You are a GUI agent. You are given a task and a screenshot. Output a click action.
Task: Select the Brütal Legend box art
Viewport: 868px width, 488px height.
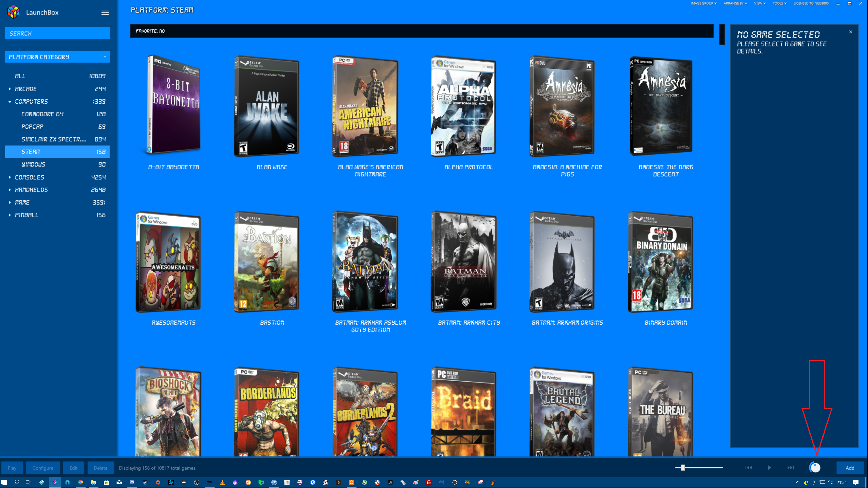pyautogui.click(x=562, y=412)
